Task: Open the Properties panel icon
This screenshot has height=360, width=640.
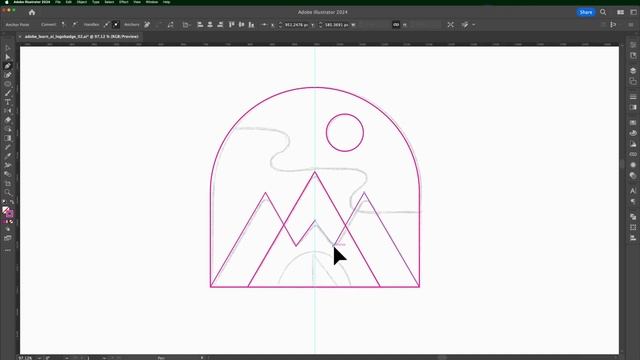Action: tap(633, 45)
